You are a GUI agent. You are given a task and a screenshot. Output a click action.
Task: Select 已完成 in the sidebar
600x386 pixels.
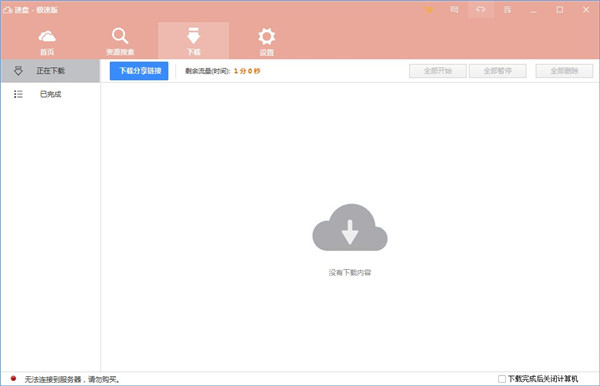51,94
